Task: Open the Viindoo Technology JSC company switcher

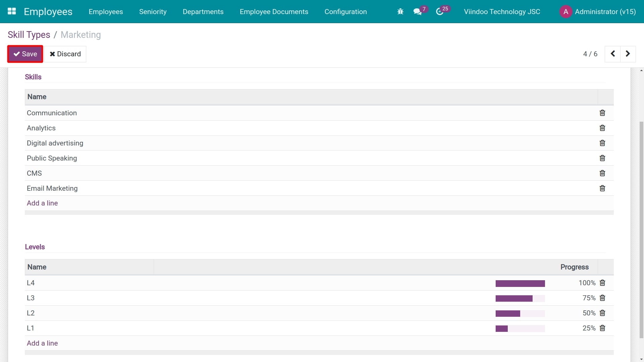Action: [502, 12]
